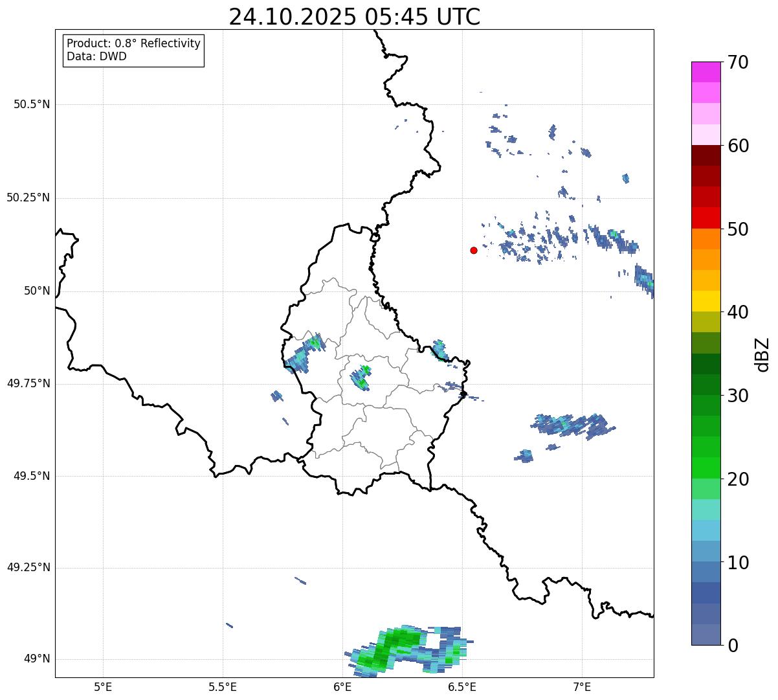Screen dimensions: 778x700
Task: Click the title 24.10.2025 05:45 UTC
Action: point(355,17)
